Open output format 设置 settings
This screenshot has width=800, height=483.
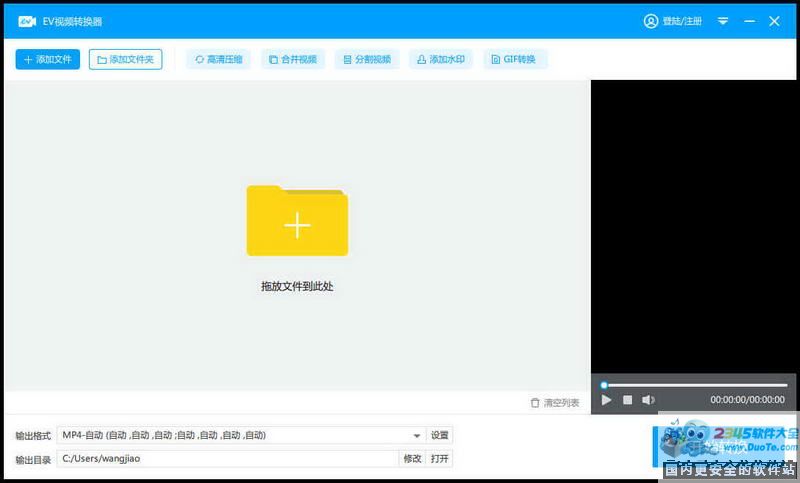click(440, 435)
